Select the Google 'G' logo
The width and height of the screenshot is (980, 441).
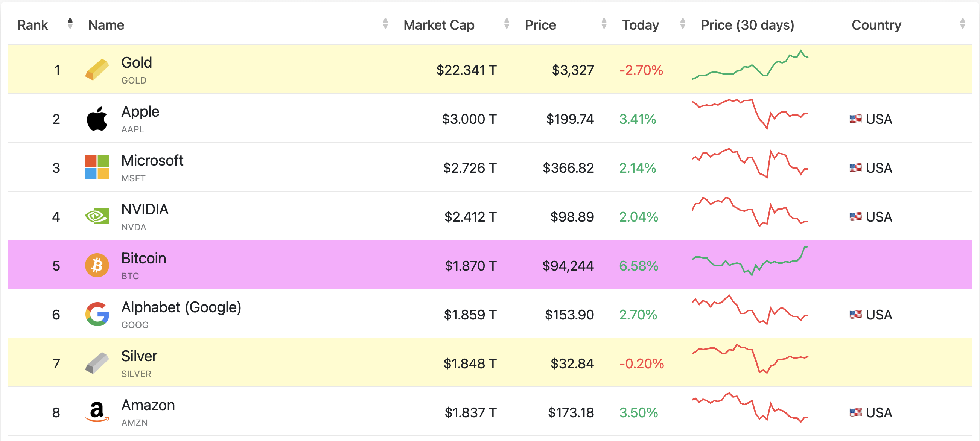click(x=97, y=314)
